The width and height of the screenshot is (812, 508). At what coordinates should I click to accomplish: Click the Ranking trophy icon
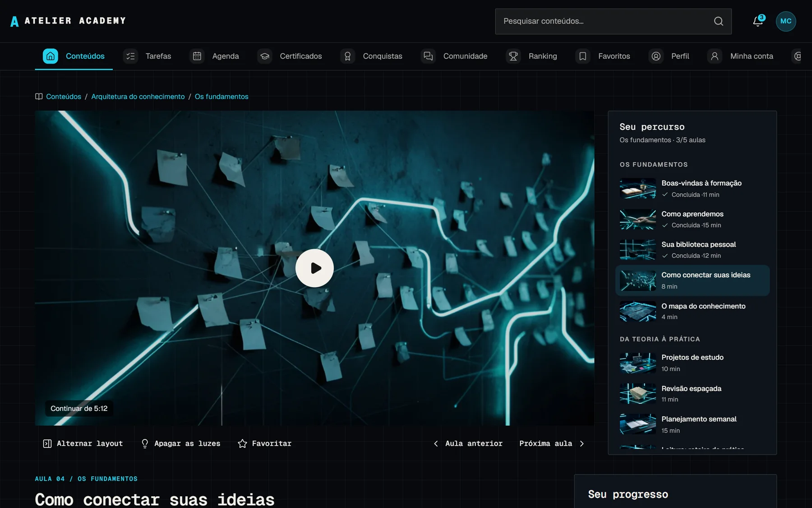coord(513,56)
